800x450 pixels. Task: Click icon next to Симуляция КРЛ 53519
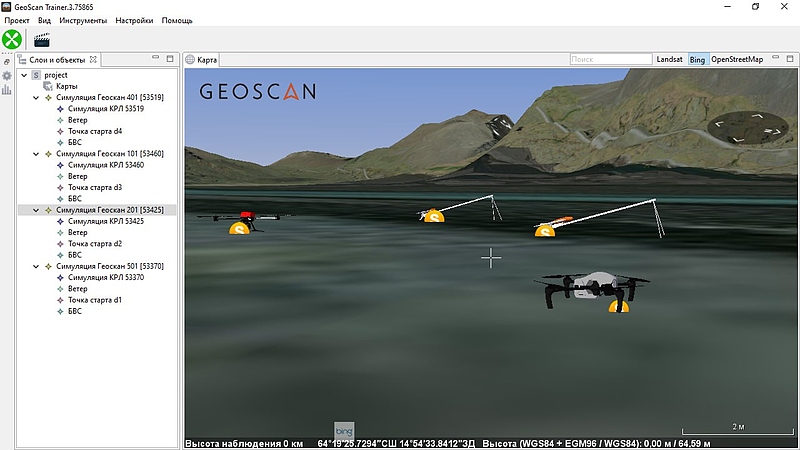tap(60, 109)
